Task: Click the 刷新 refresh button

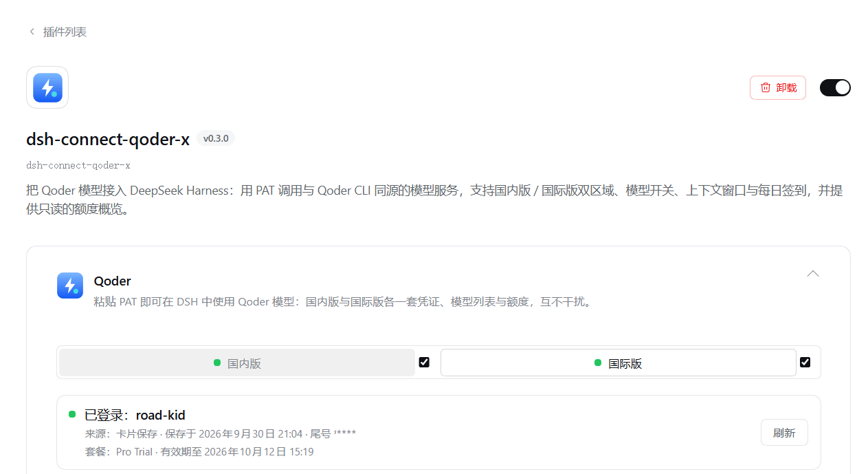Action: click(x=784, y=433)
